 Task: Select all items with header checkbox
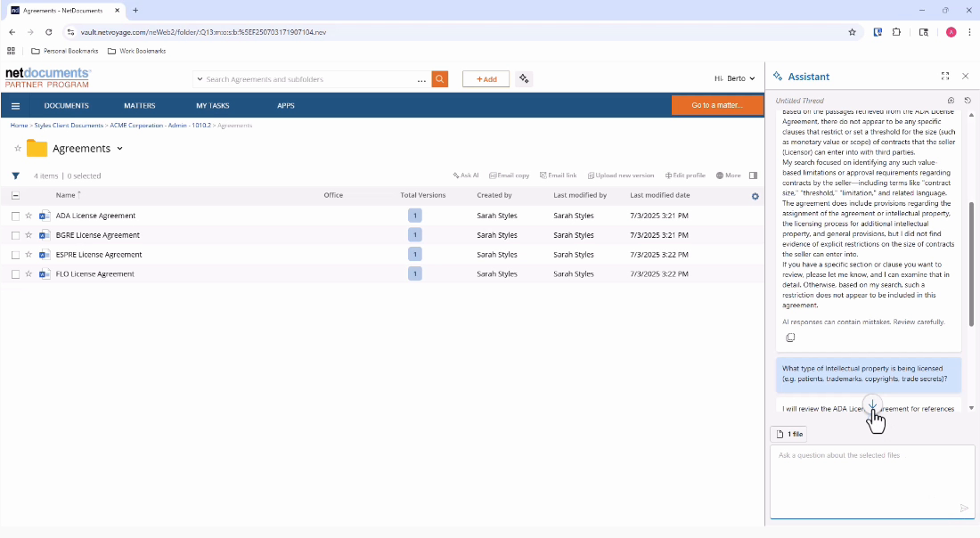click(16, 196)
